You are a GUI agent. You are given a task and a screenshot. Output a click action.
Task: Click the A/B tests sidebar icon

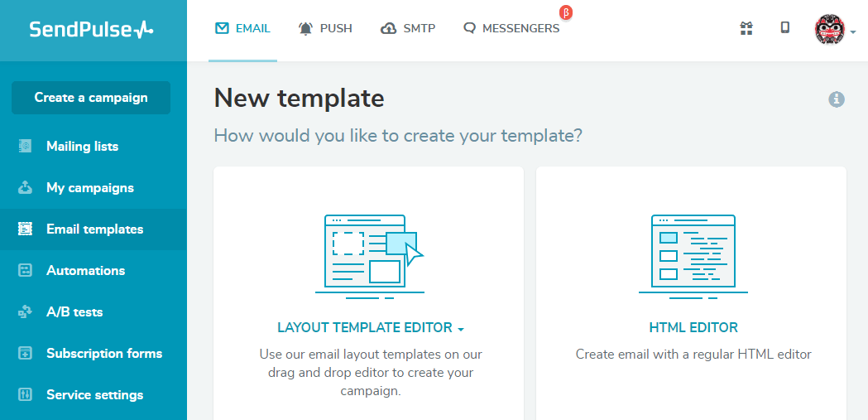25,312
